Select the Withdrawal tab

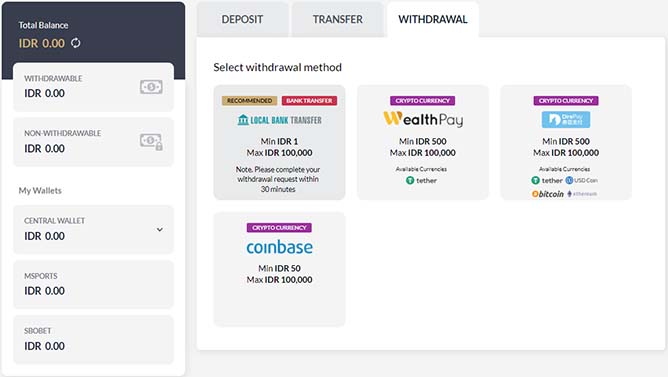pyautogui.click(x=433, y=20)
